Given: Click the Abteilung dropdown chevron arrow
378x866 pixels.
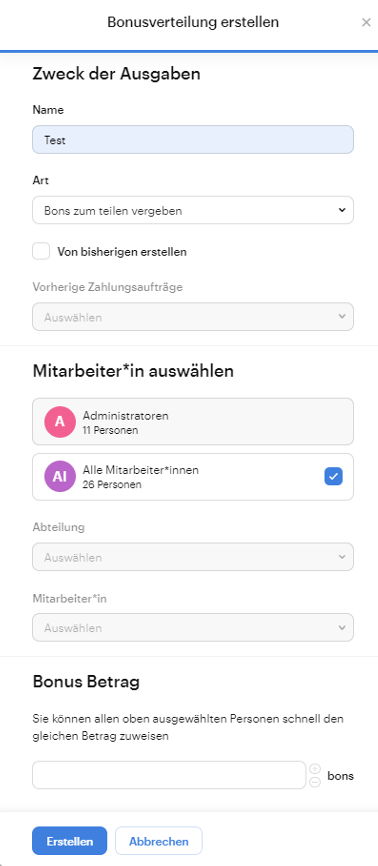Looking at the screenshot, I should click(x=342, y=557).
